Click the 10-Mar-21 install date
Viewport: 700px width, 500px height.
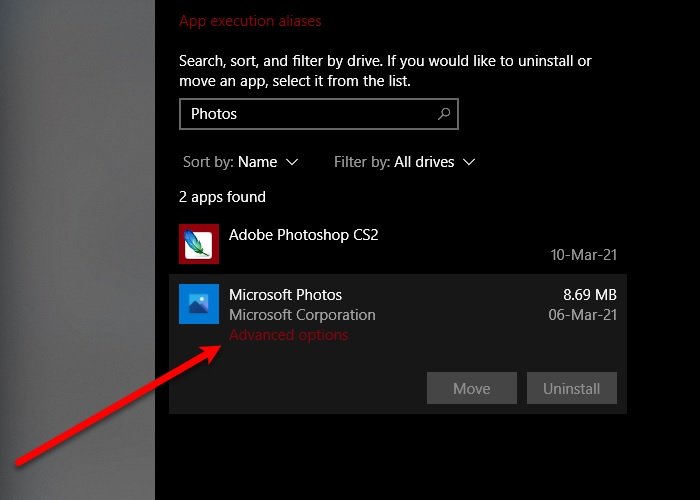pyautogui.click(x=583, y=255)
